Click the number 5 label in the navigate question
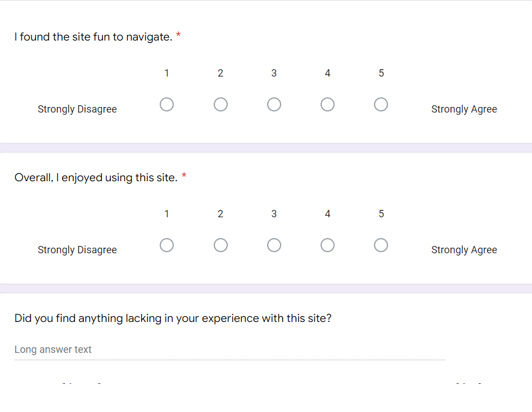This screenshot has height=412, width=532. 381,73
